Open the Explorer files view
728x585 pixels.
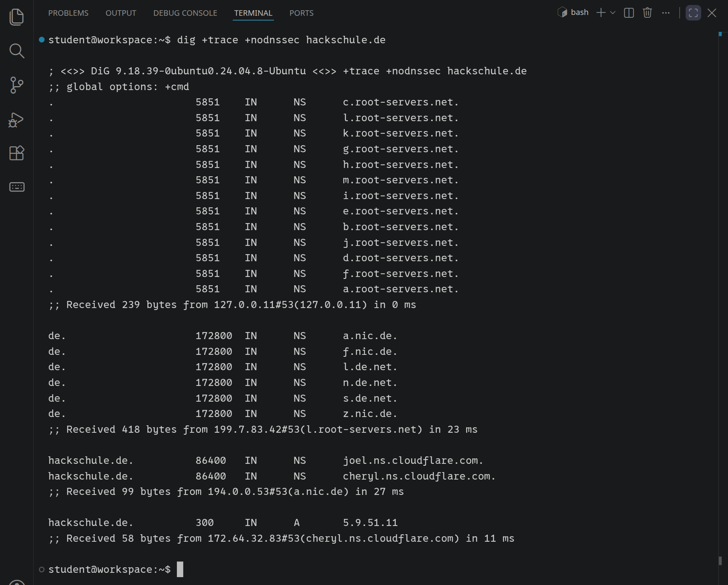(17, 17)
